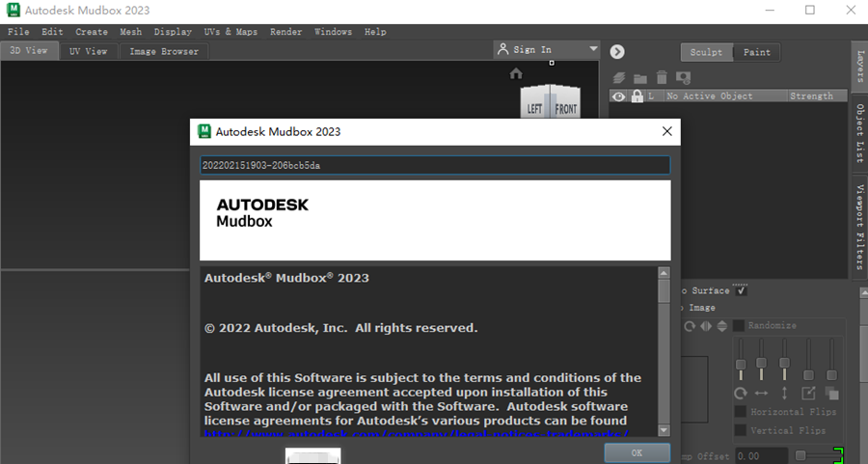The height and width of the screenshot is (464, 868).
Task: Click the vertical position arrow icon
Action: coord(784,394)
